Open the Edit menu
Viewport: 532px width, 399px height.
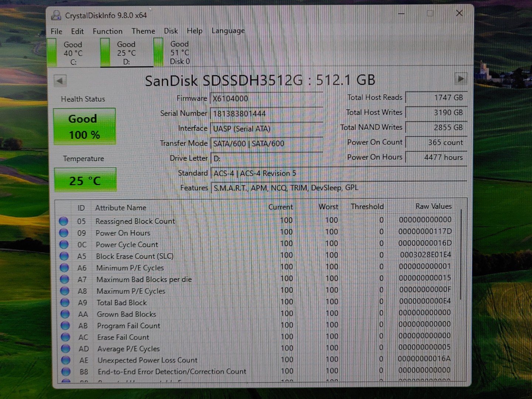point(77,31)
